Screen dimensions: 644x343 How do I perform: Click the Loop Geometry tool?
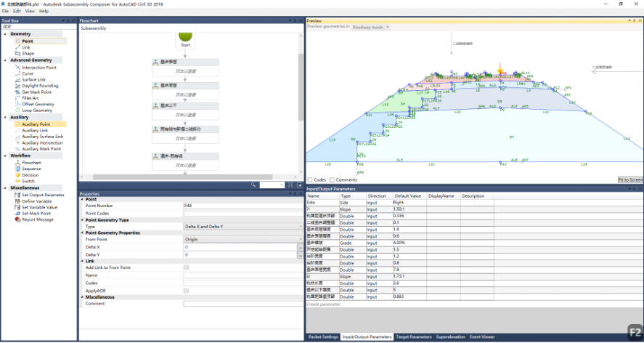[x=37, y=110]
